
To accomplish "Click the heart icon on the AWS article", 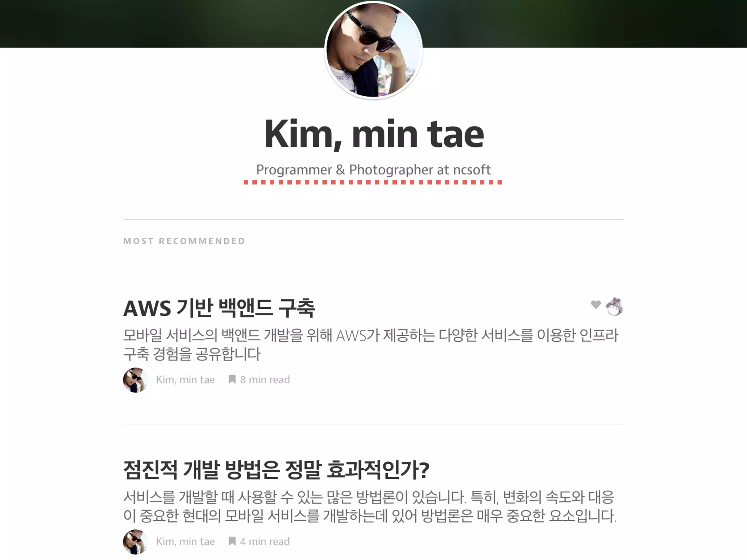I will (x=596, y=304).
